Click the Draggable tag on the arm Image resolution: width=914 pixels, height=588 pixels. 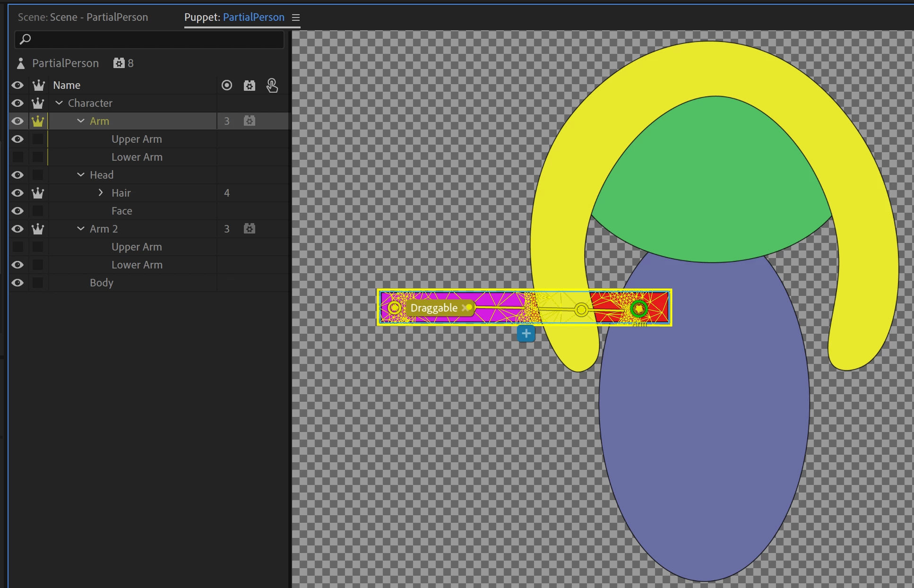434,308
